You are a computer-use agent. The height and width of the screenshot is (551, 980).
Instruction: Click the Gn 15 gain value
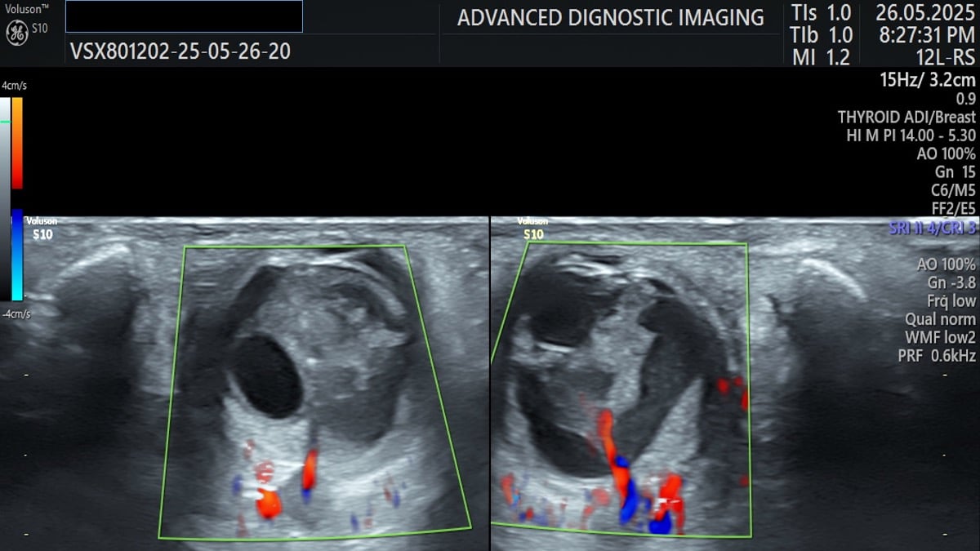coord(955,171)
